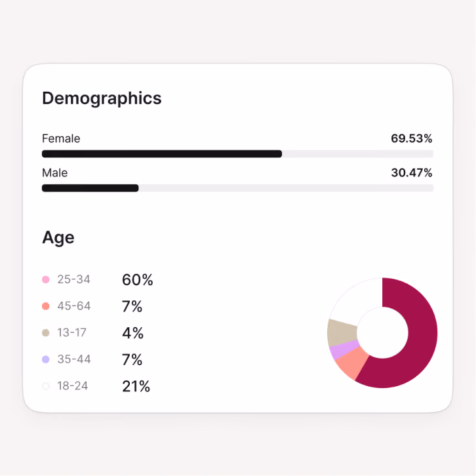This screenshot has width=476, height=476.
Task: Click the pink 25-34 legend dot
Action: 45,279
